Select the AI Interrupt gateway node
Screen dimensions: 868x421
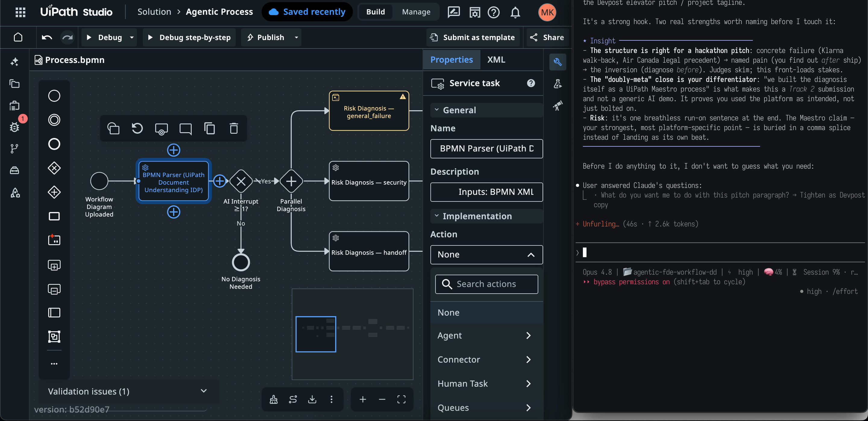241,181
